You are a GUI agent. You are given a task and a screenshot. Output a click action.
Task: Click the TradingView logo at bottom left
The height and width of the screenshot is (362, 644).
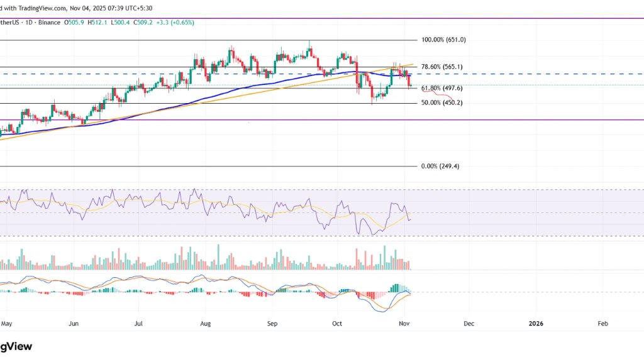pyautogui.click(x=17, y=345)
